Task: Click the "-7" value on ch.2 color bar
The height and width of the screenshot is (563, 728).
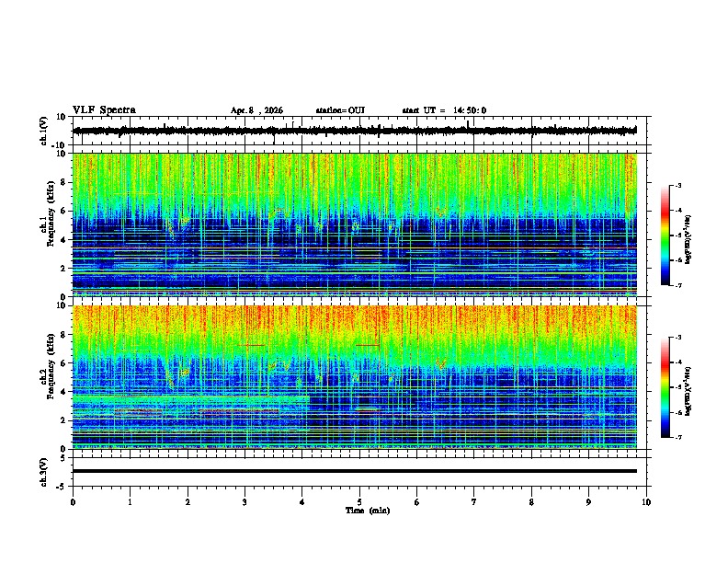Action: pos(677,437)
